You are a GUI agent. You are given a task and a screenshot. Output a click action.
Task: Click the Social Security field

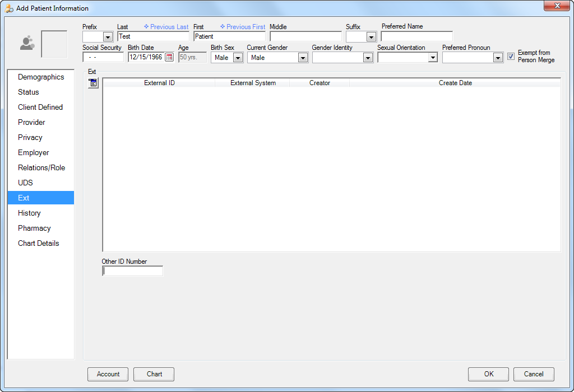pos(103,58)
